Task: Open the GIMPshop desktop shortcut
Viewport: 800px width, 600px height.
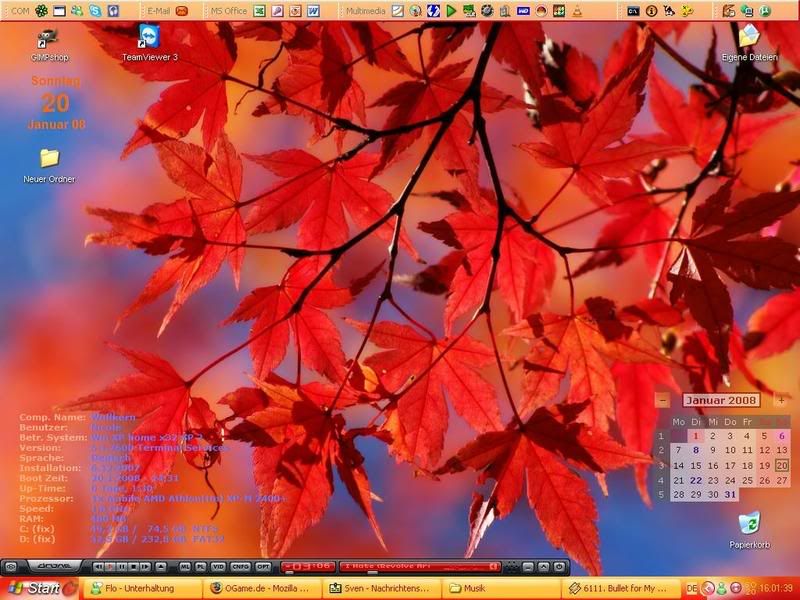Action: coord(47,40)
